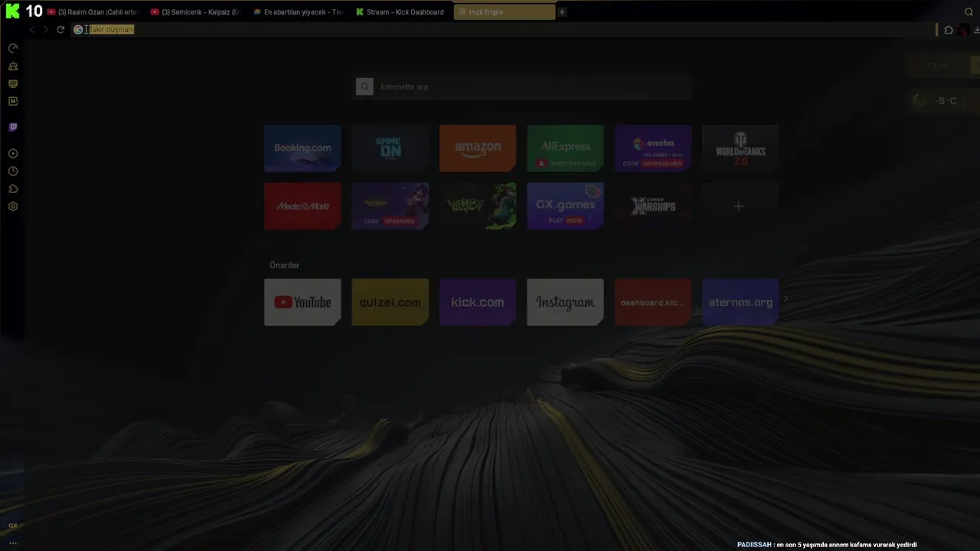
Task: Click the Kick logo in the top-left overlay
Action: coord(12,11)
